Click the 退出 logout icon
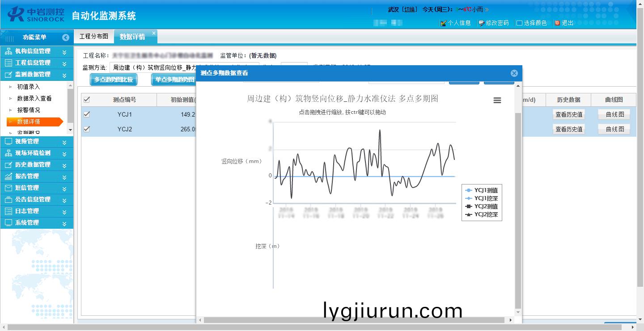Image resolution: width=644 pixels, height=331 pixels. tap(557, 23)
